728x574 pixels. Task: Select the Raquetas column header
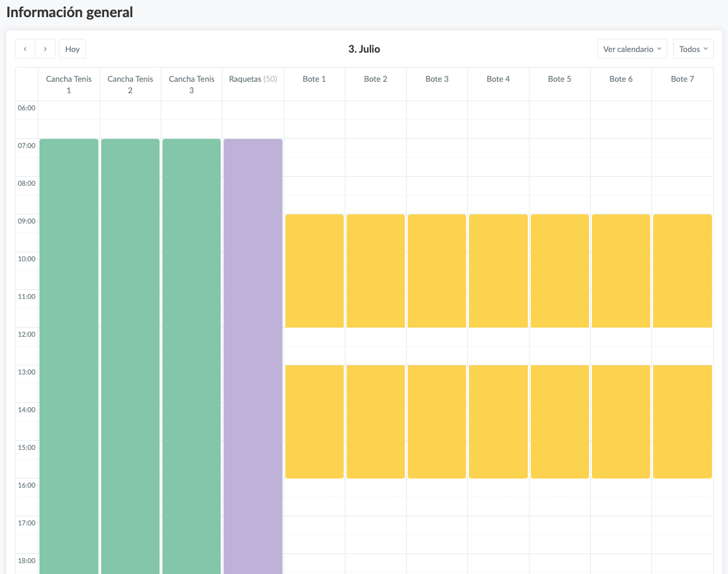253,79
